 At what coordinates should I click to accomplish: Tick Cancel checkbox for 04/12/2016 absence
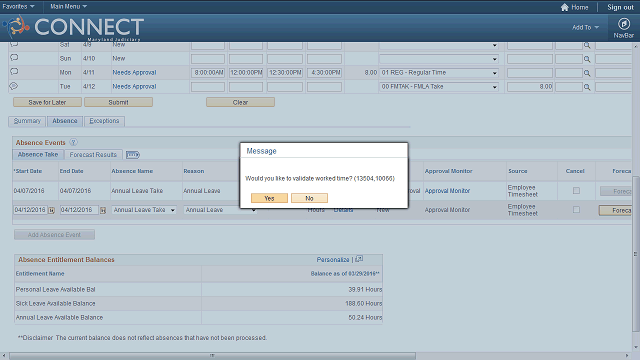point(576,210)
